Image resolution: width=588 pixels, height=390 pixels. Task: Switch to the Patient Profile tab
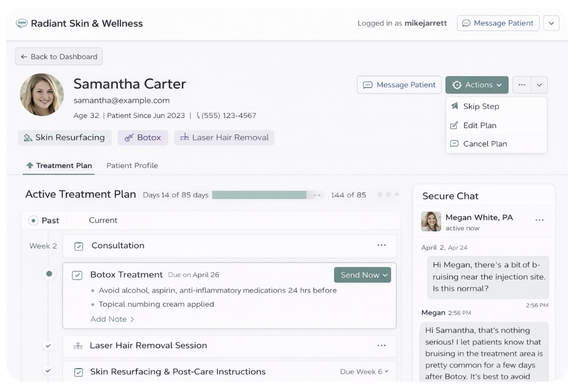tap(132, 165)
